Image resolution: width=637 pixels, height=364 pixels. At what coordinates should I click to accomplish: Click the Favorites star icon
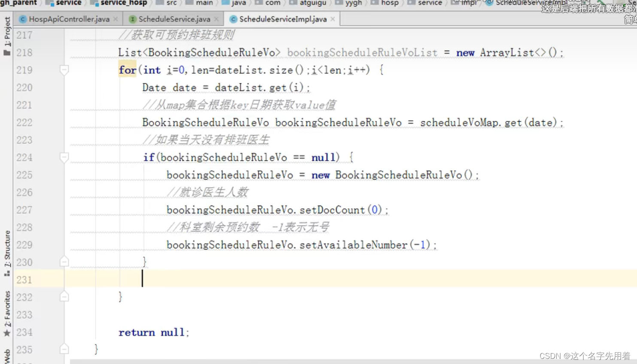[x=7, y=333]
